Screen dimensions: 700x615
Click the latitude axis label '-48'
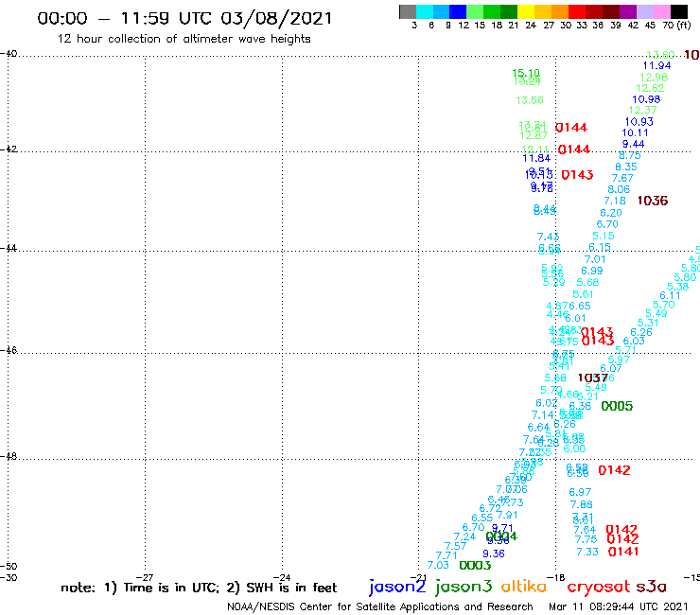point(9,456)
